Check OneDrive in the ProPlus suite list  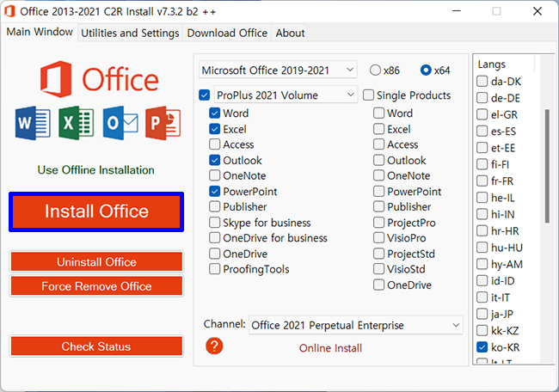click(x=215, y=254)
